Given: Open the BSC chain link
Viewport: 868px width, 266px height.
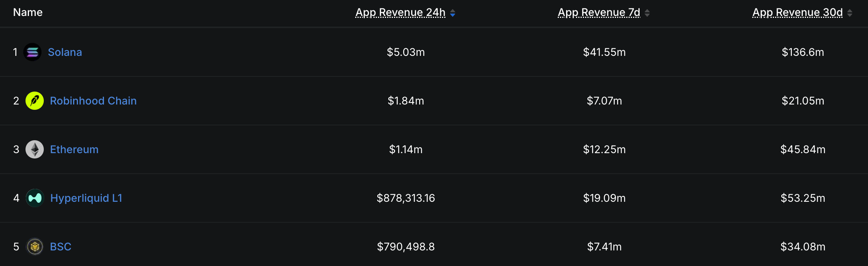Looking at the screenshot, I should pyautogui.click(x=61, y=247).
